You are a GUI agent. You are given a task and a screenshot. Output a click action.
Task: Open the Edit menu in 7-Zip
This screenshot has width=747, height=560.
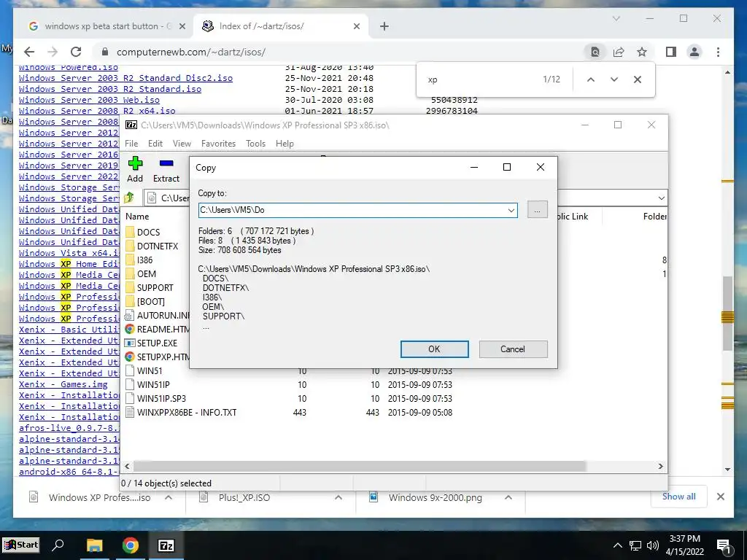155,144
